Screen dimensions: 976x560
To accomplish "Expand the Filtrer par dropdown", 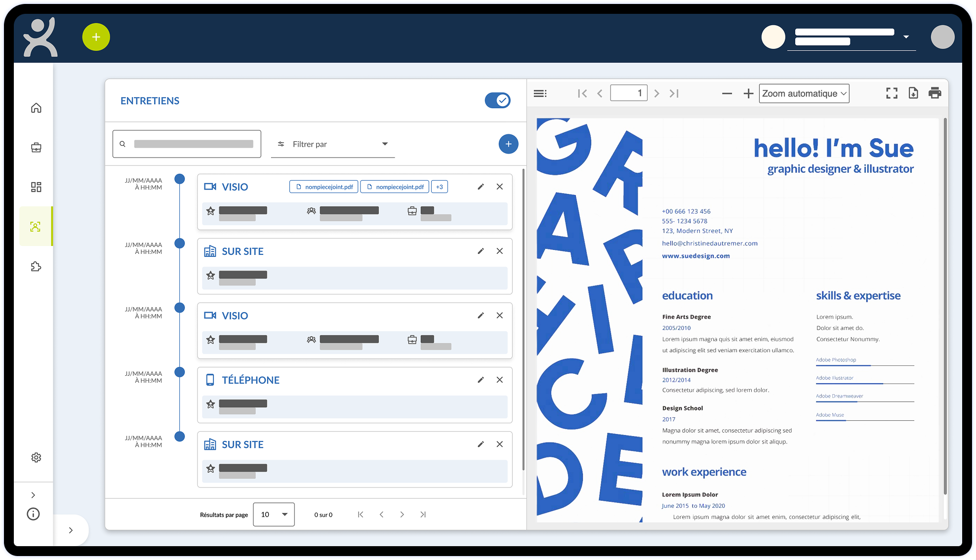I will [333, 144].
